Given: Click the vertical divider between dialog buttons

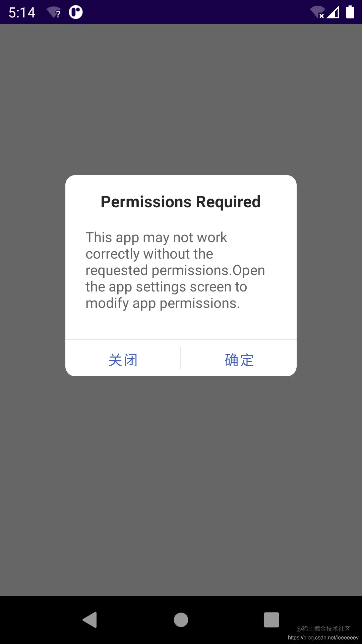Looking at the screenshot, I should [181, 358].
